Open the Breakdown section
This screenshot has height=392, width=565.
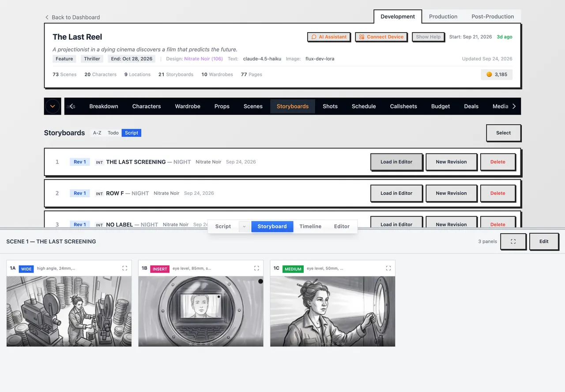104,106
